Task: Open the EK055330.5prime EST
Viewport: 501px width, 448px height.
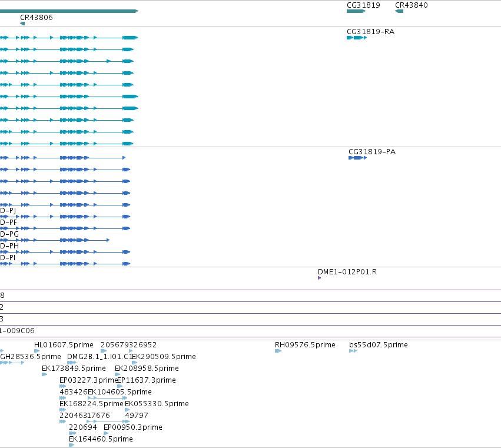Action: [x=127, y=410]
